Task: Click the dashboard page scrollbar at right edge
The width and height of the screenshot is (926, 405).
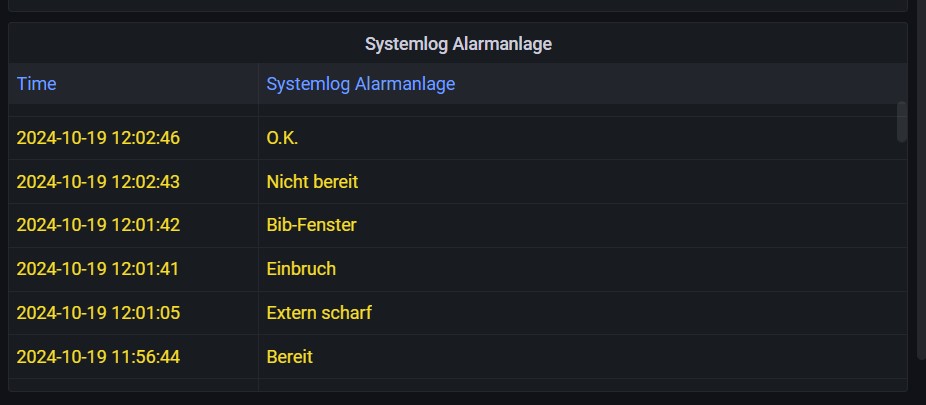Action: [x=921, y=177]
